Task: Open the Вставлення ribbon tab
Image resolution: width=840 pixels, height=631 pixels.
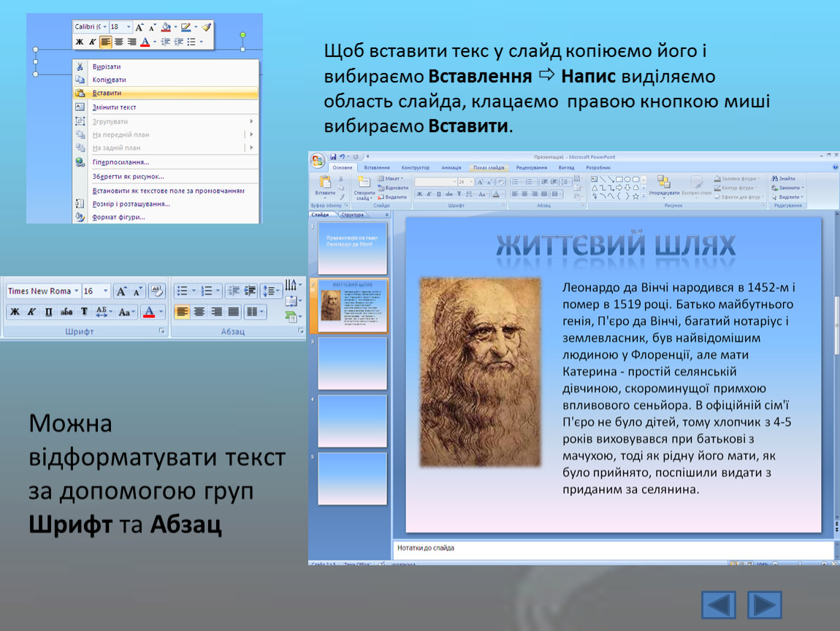Action: tap(377, 168)
